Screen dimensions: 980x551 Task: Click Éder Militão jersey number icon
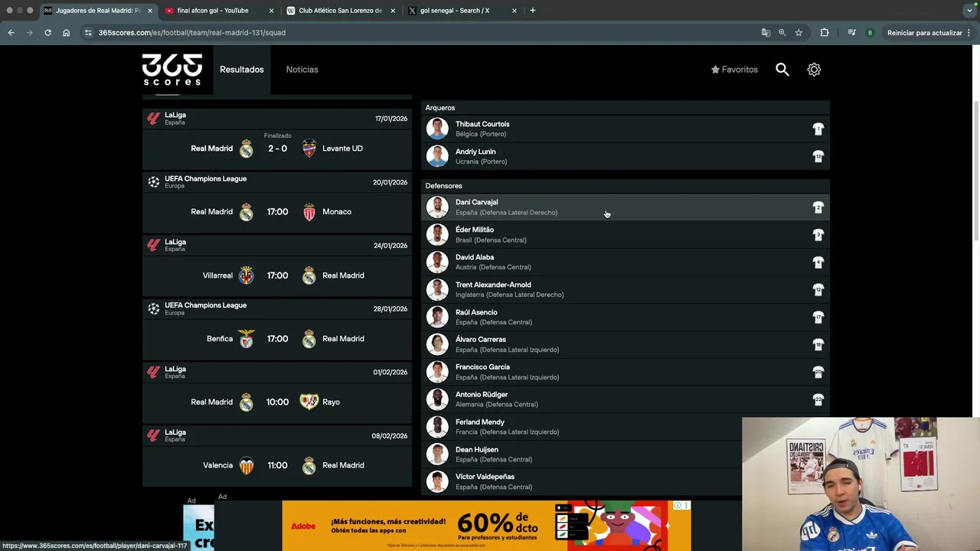pos(818,235)
